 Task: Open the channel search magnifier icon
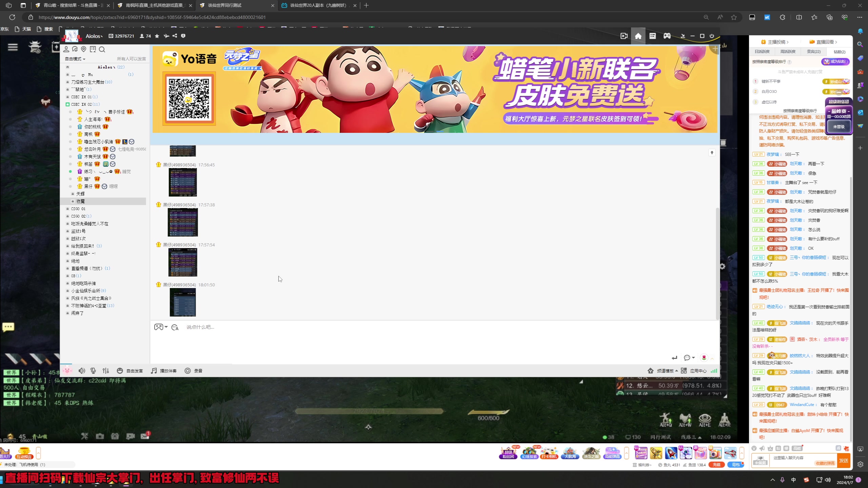click(x=102, y=49)
